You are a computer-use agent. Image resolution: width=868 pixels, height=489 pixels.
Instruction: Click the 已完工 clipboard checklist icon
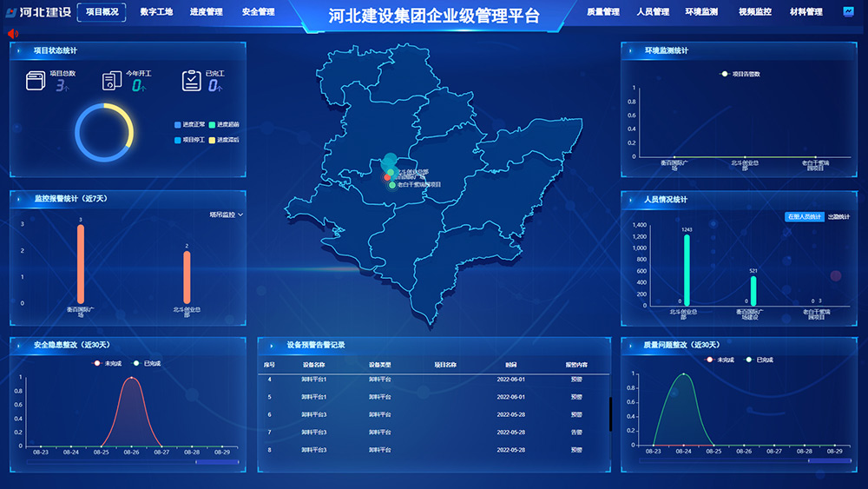click(192, 81)
